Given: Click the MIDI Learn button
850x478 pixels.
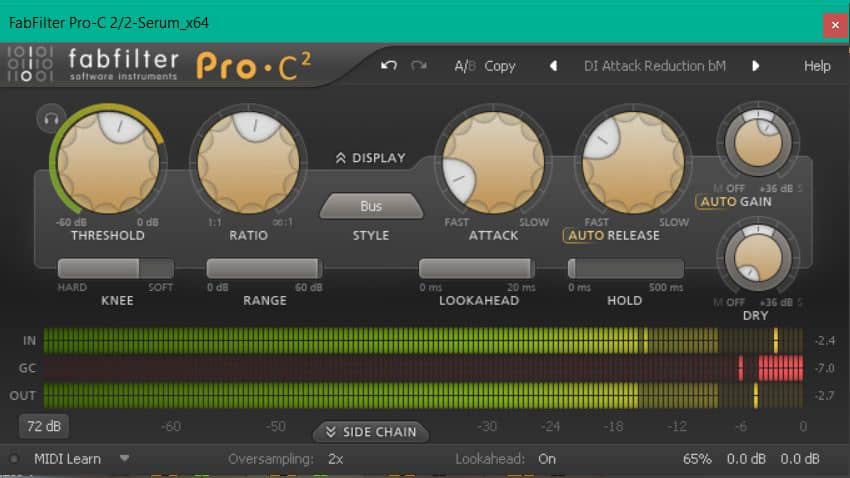Looking at the screenshot, I should 67,459.
